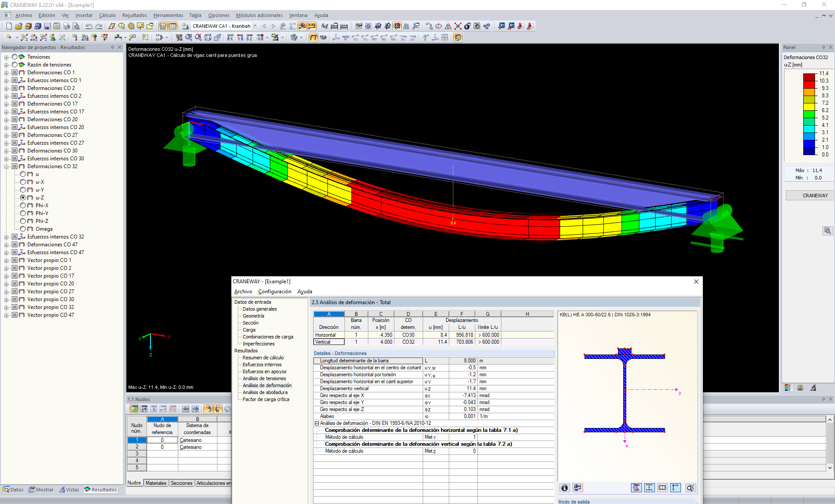Select the Phi-X deformation radio button
Screen dimensions: 835x504
pyautogui.click(x=23, y=206)
